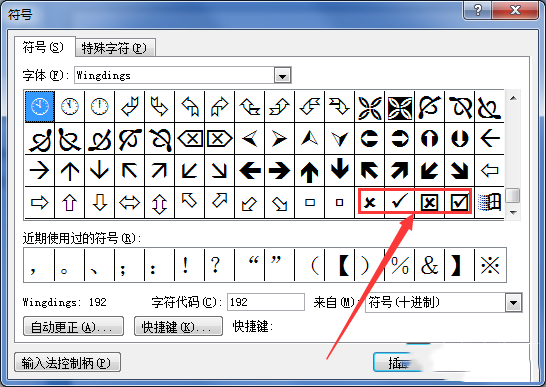
Task: Select the outlined up-down double arrow symbol
Action: click(159, 203)
